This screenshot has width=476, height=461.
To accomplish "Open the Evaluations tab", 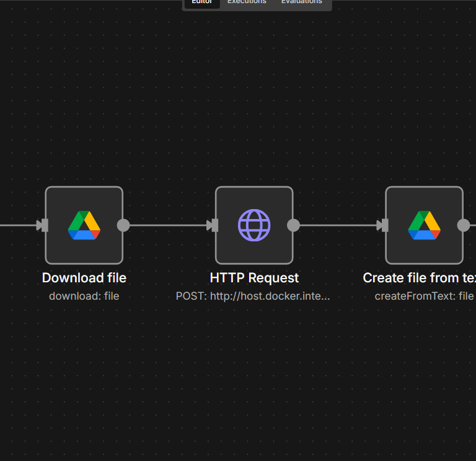I will click(301, 2).
